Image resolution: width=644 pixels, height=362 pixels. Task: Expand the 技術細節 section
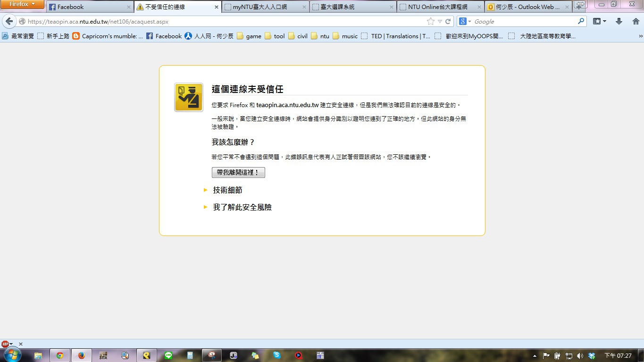(x=227, y=190)
